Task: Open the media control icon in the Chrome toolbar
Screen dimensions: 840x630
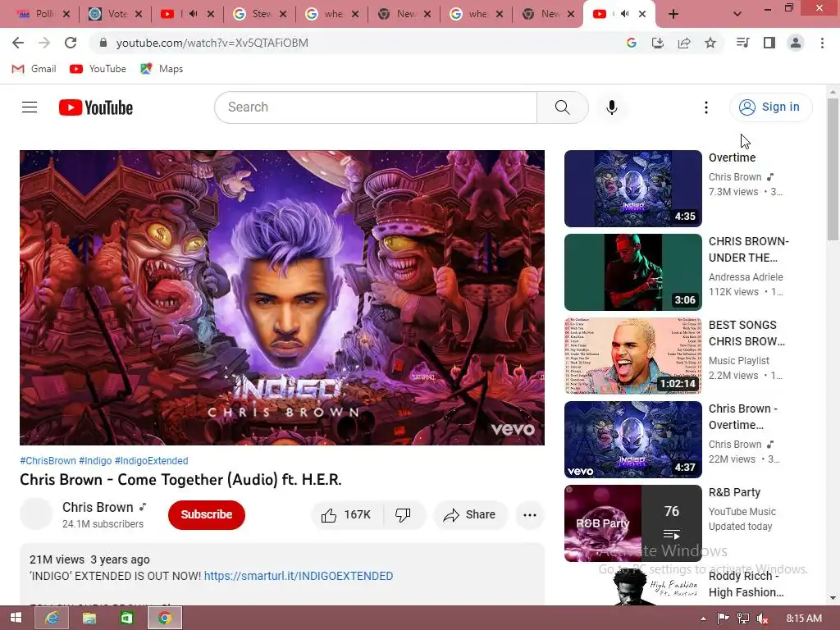Action: pos(743,43)
